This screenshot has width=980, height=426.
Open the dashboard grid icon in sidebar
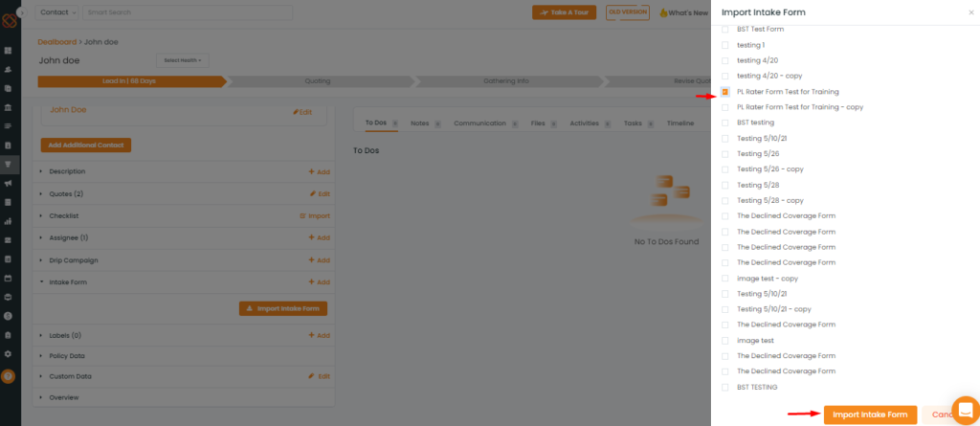pos(8,50)
